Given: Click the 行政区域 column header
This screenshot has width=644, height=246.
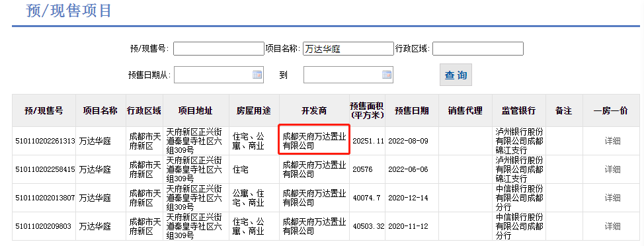Looking at the screenshot, I should (x=144, y=110).
